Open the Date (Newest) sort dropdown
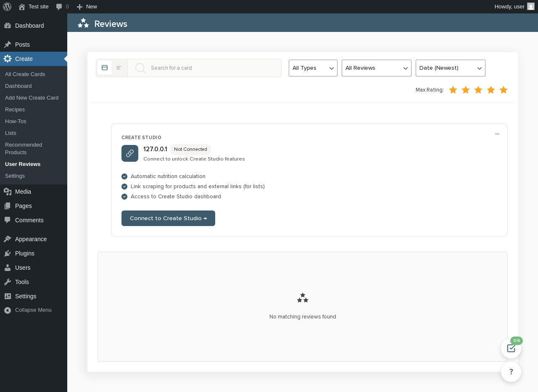Image resolution: width=538 pixels, height=392 pixels. point(451,68)
